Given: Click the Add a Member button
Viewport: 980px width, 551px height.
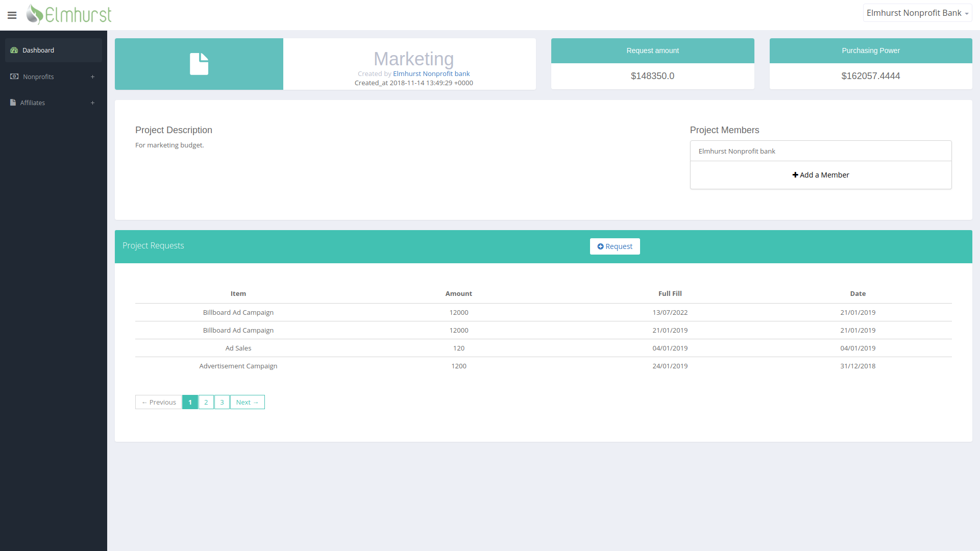Looking at the screenshot, I should point(821,175).
